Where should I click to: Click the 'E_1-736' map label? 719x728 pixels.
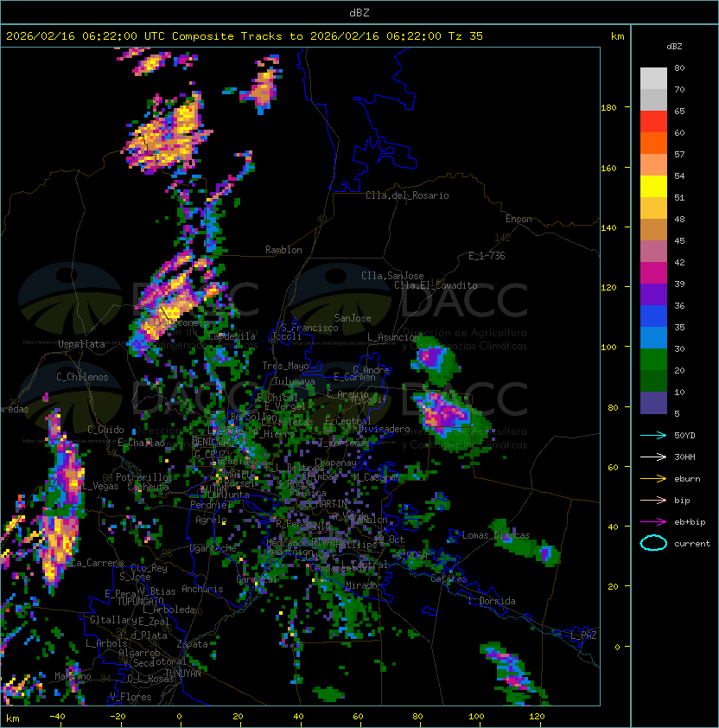point(487,256)
